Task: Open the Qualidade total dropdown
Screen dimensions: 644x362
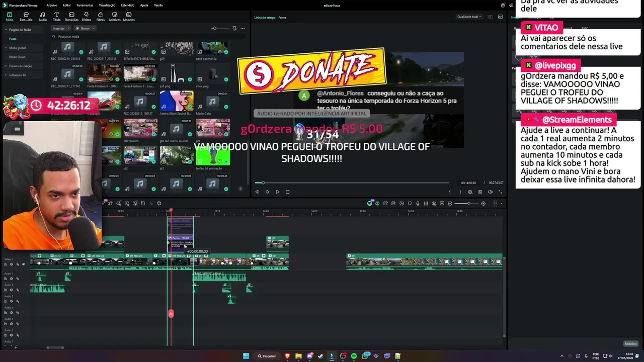Action: coord(469,17)
